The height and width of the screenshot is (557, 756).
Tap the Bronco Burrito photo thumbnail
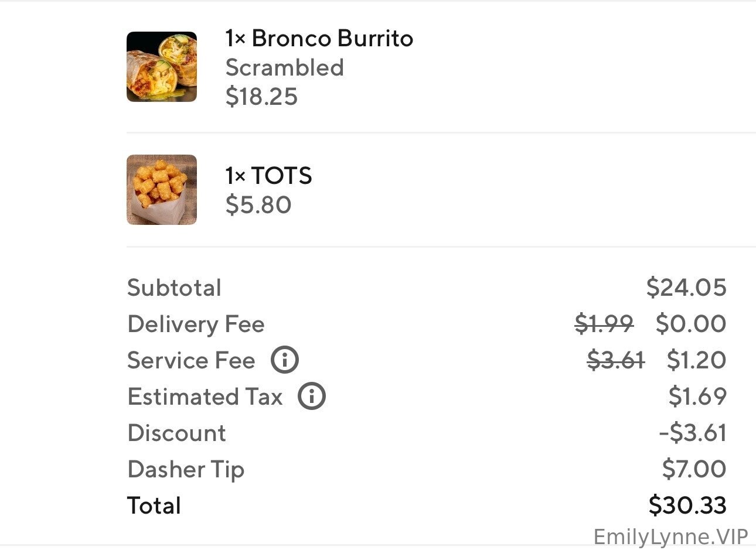coord(162,67)
